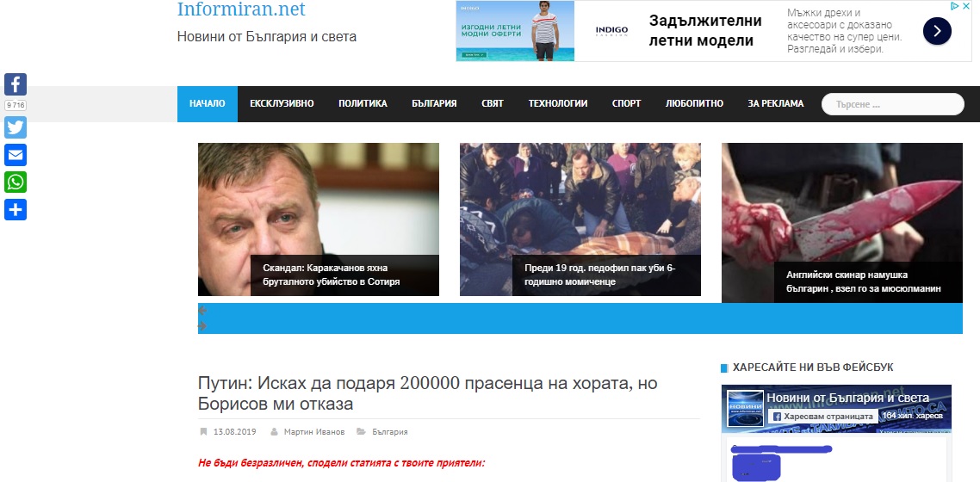Screen dimensions: 980x482
Task: Share article via Facebook sidebar icon
Action: click(16, 84)
